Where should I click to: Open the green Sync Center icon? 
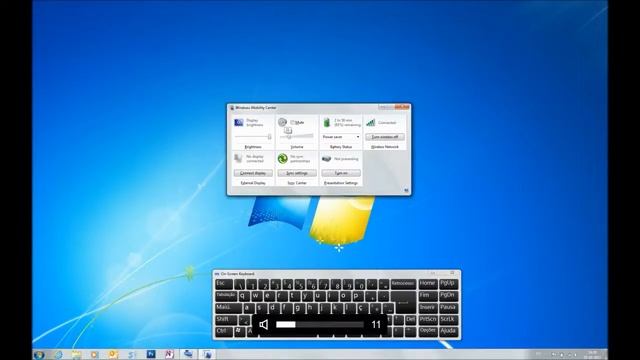click(282, 158)
